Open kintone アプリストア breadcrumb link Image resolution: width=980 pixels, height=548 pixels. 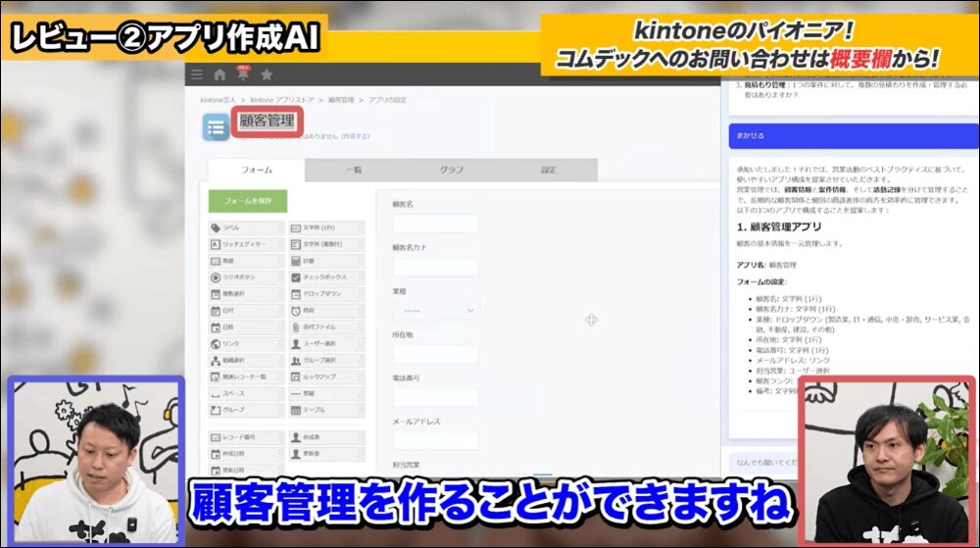tap(282, 100)
